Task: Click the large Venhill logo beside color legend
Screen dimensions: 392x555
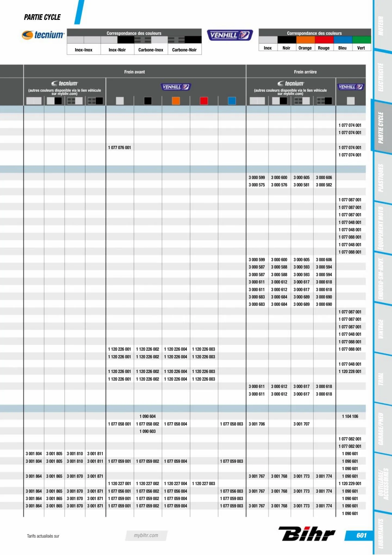Action: click(230, 35)
